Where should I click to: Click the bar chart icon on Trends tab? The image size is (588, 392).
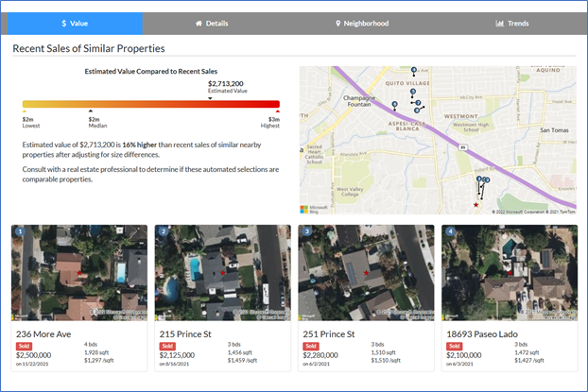pyautogui.click(x=499, y=24)
